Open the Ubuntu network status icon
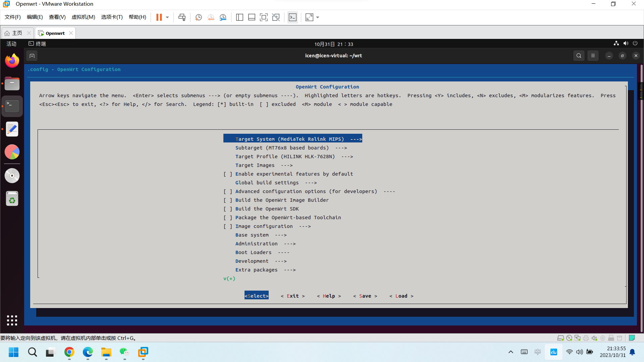This screenshot has height=362, width=644. pyautogui.click(x=616, y=44)
